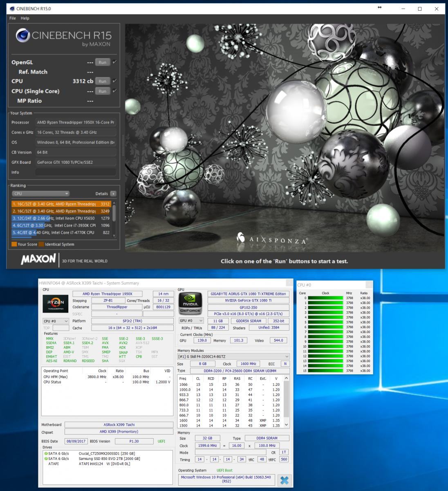
Task: Click the CPU Status operating point row
Action: pyautogui.click(x=107, y=382)
